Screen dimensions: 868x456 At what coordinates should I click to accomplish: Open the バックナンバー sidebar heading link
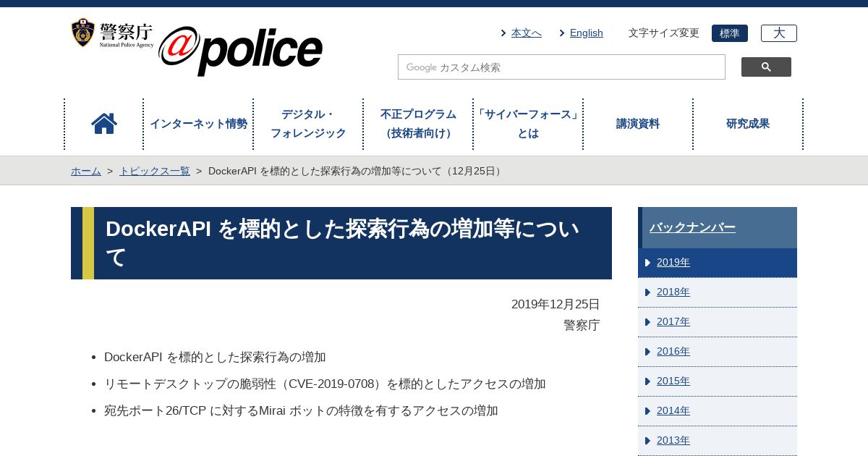pyautogui.click(x=692, y=227)
